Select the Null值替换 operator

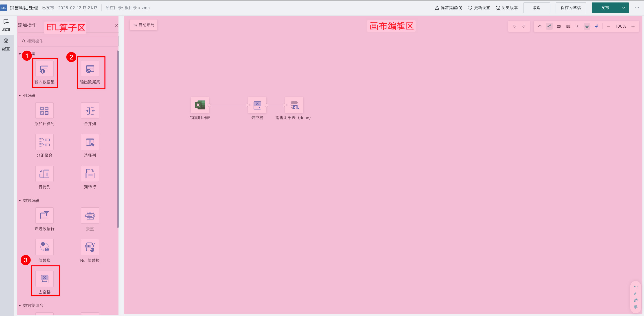90,247
